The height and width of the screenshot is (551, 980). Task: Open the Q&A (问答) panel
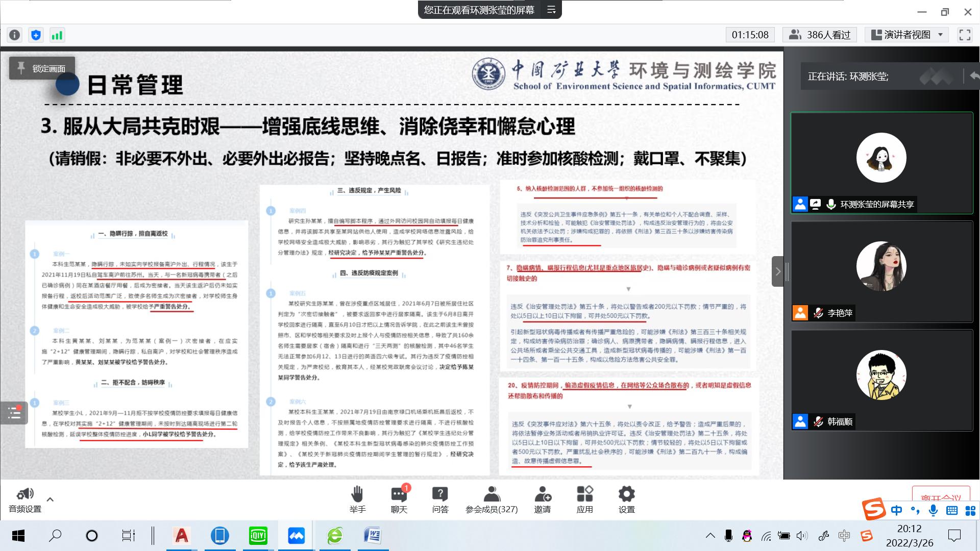tap(440, 494)
